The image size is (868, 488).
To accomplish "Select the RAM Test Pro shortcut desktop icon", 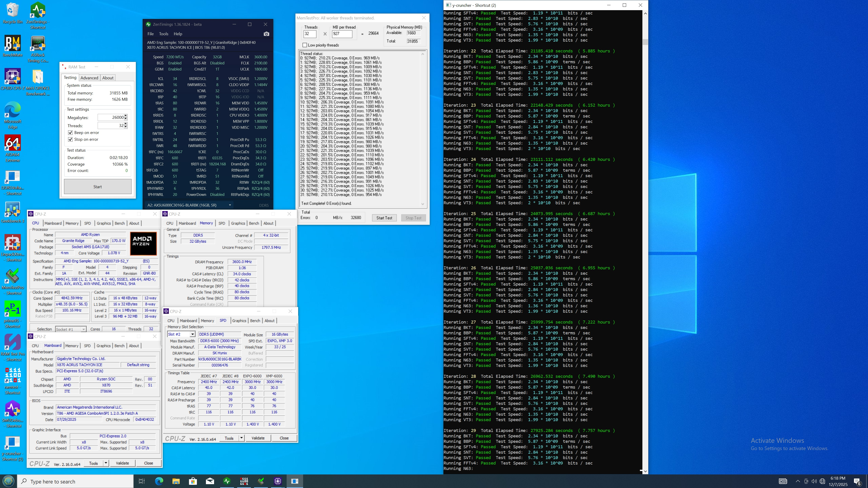I will (x=12, y=348).
